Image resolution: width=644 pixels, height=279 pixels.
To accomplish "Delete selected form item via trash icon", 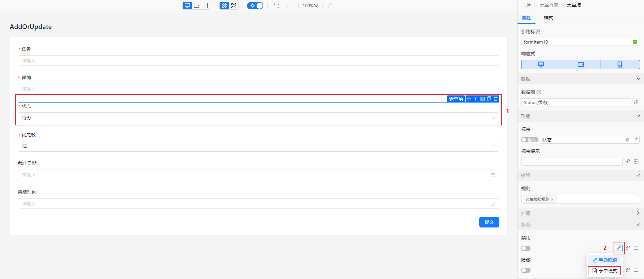I will click(x=496, y=99).
